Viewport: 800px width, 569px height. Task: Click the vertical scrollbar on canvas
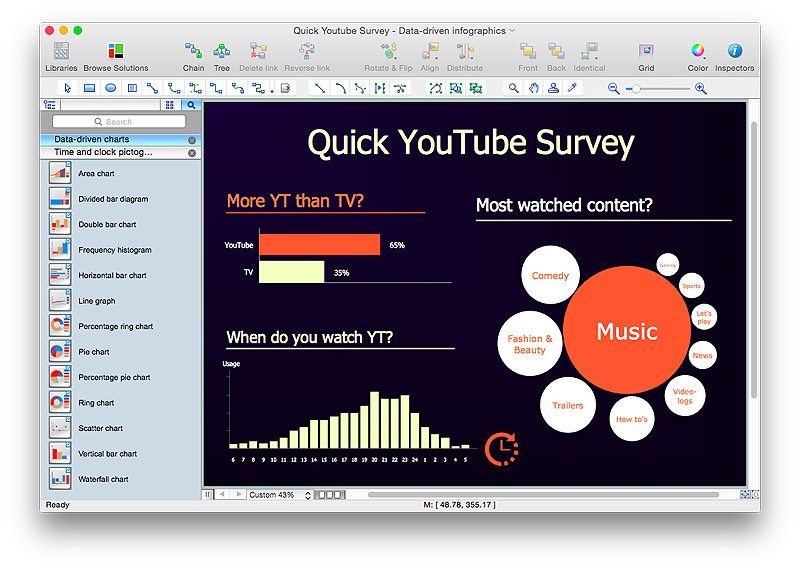click(x=754, y=260)
